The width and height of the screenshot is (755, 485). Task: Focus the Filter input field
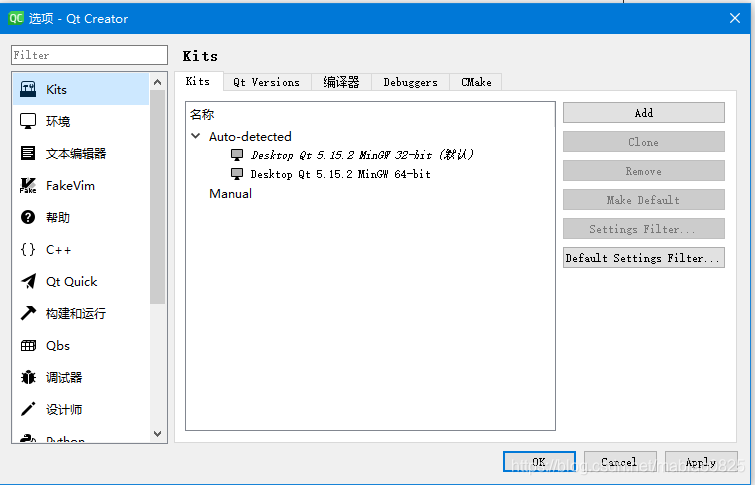coord(90,55)
